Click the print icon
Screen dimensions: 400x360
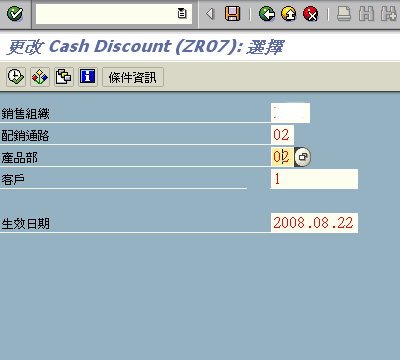pos(344,14)
